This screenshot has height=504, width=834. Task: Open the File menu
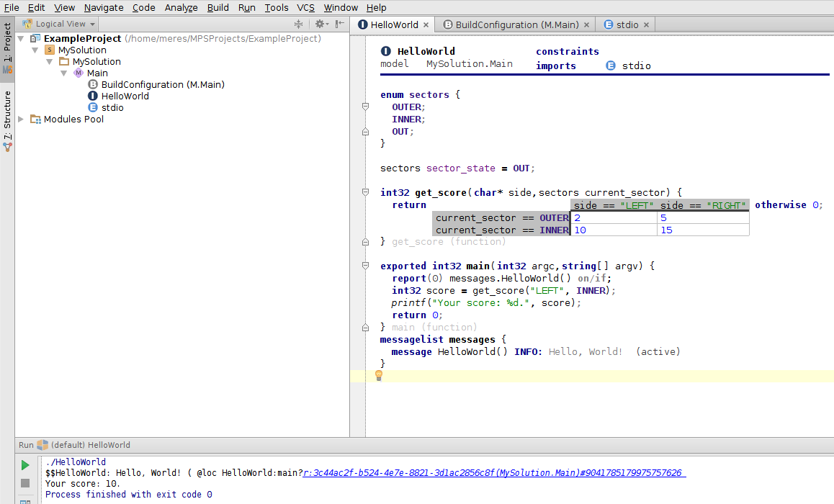click(12, 7)
